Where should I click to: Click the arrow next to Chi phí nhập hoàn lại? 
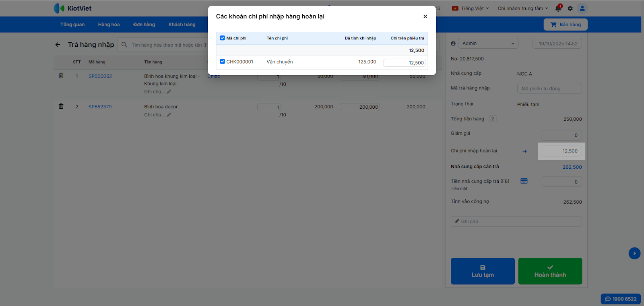tap(524, 151)
